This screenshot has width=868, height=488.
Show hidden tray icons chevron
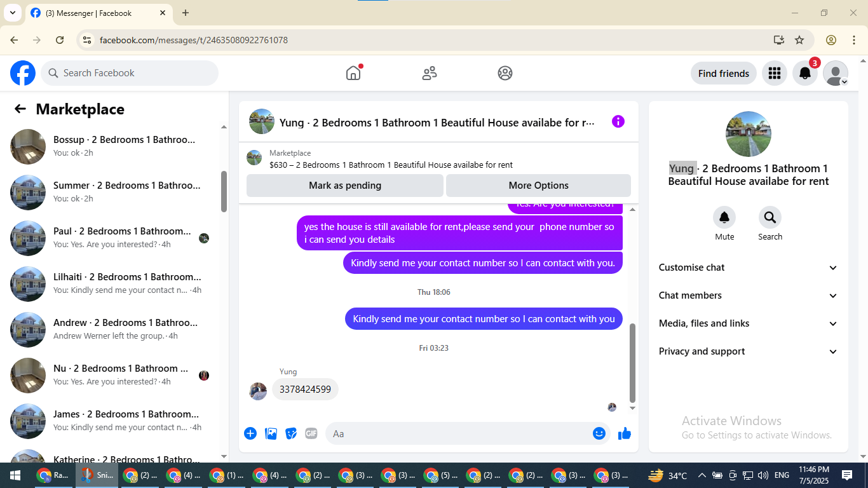702,475
